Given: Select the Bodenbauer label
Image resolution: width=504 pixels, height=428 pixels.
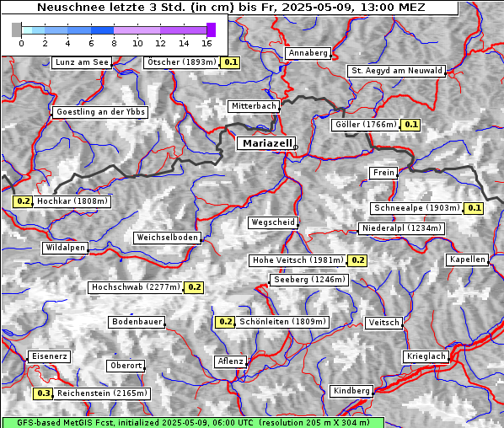Looking at the screenshot, I should (x=137, y=322).
